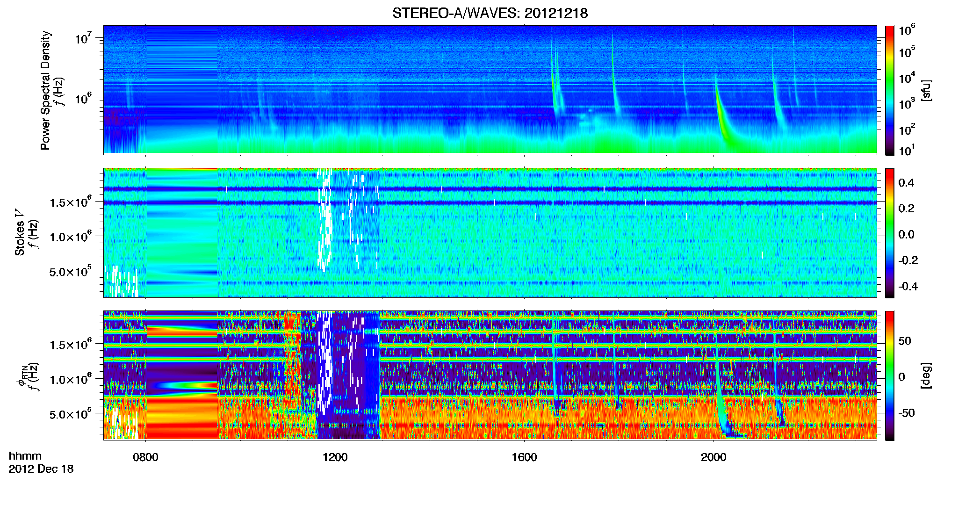Click the phi RTN degree colorbar
Viewport: 980px width, 505px height.
889,375
